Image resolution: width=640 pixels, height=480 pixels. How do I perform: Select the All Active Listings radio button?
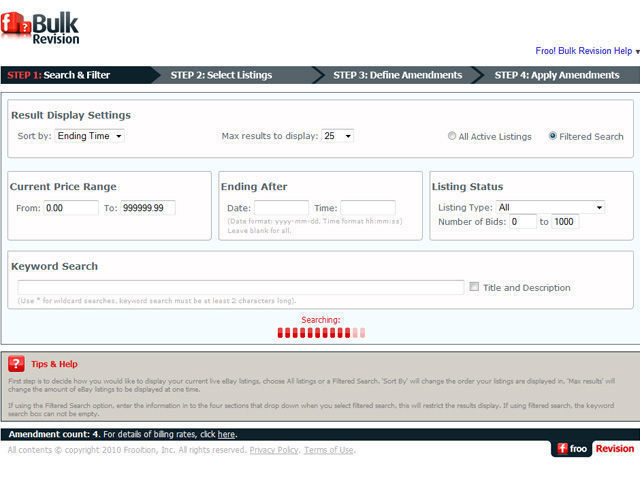[451, 136]
